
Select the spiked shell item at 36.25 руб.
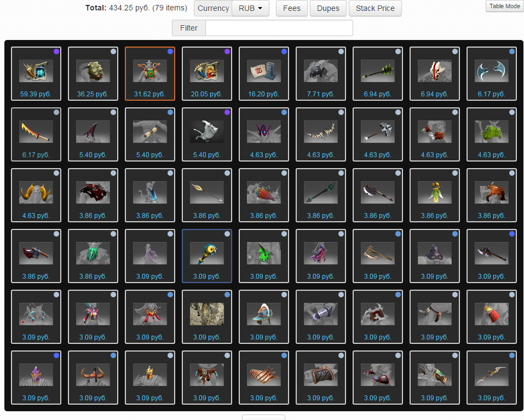pyautogui.click(x=93, y=73)
